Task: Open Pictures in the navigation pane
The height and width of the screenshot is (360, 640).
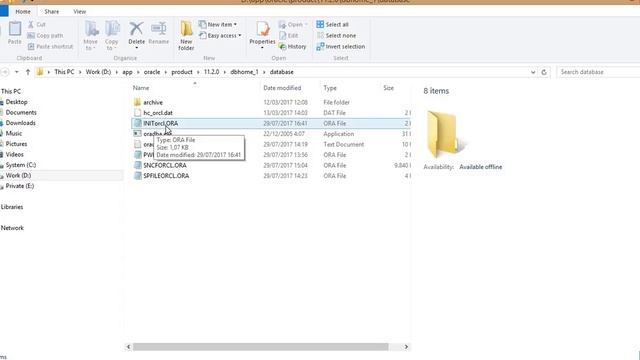Action: (x=16, y=144)
